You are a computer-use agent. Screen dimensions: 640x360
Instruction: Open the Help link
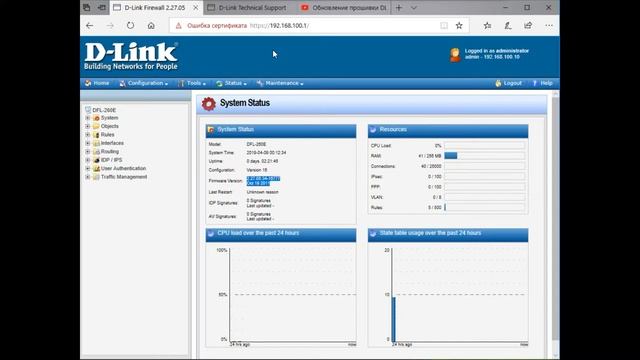[x=542, y=83]
